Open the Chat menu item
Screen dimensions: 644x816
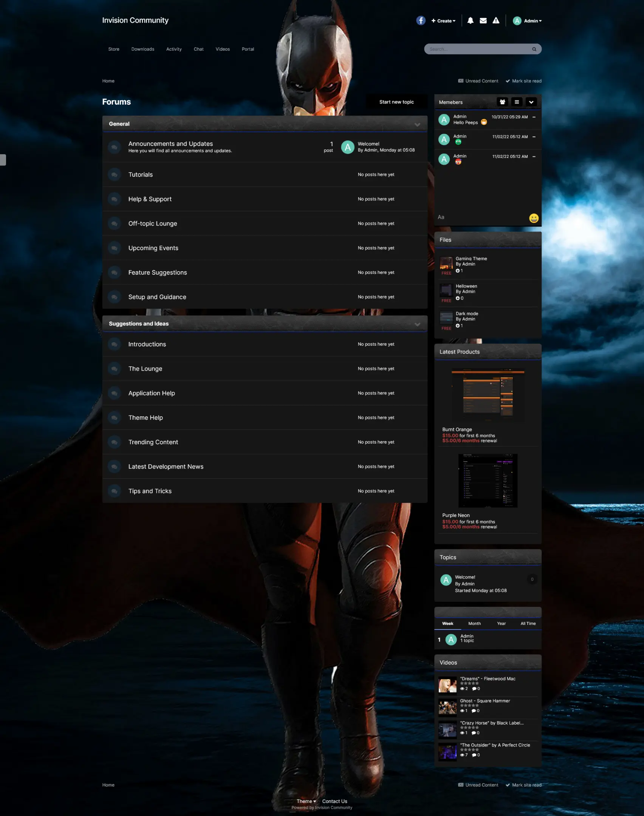point(199,49)
